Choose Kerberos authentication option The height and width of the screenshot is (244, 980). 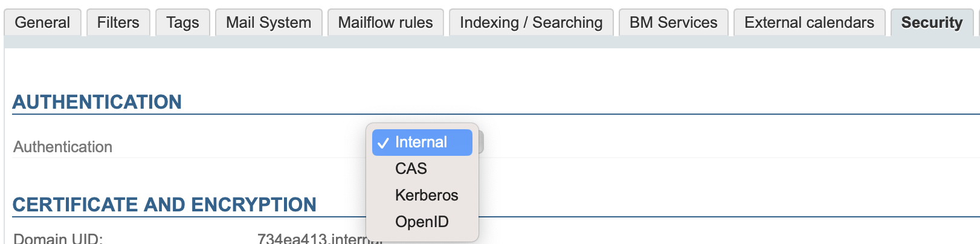click(x=427, y=195)
